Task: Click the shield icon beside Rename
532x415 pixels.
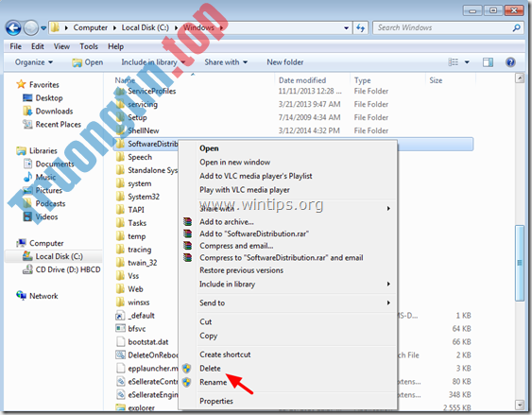Action: (186, 383)
